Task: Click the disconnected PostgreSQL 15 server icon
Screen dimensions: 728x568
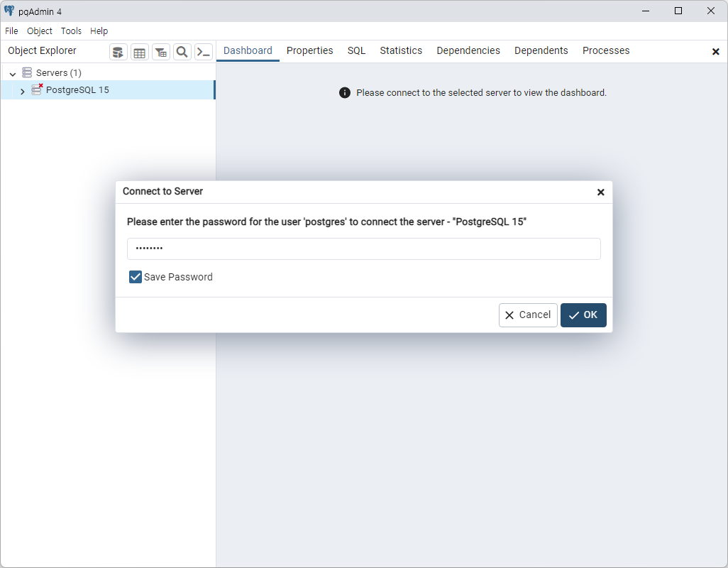Action: [37, 89]
